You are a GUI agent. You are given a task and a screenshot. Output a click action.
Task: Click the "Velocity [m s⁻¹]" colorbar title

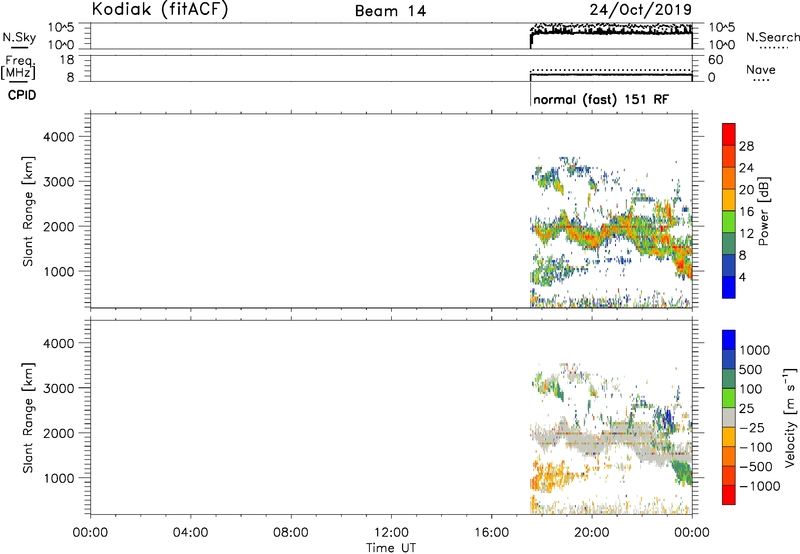click(x=791, y=417)
